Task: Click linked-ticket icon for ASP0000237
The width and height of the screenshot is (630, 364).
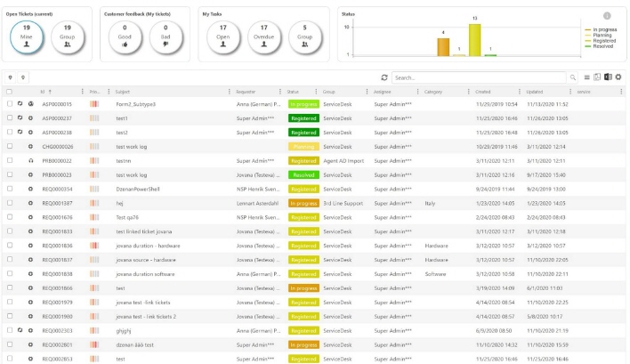Action: [x=20, y=117]
